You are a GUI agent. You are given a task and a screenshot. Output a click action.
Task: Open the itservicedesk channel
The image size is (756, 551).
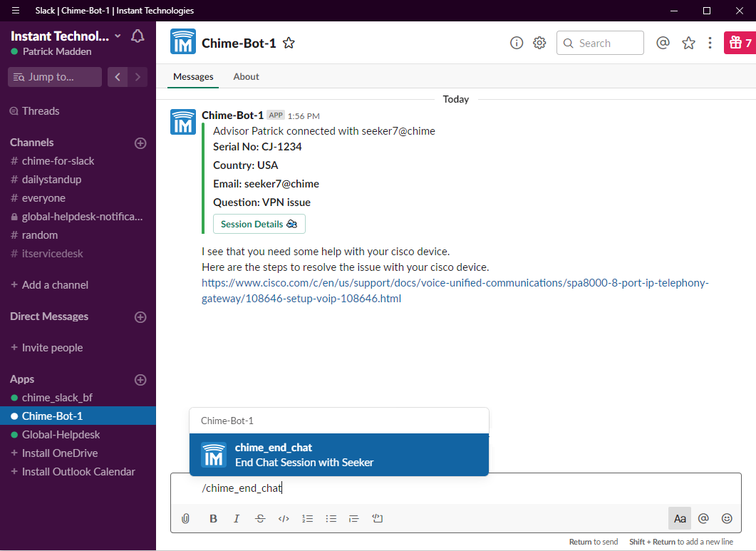(78, 254)
